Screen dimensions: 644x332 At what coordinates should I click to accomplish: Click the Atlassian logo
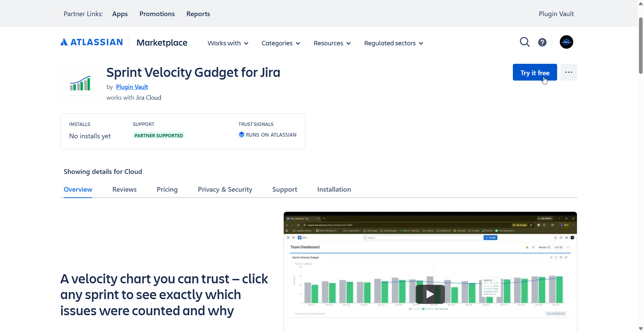pyautogui.click(x=91, y=42)
